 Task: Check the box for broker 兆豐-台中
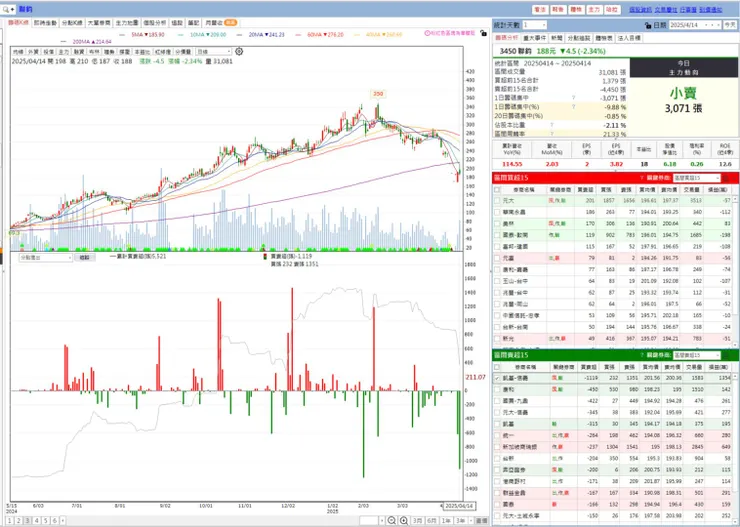(497, 293)
